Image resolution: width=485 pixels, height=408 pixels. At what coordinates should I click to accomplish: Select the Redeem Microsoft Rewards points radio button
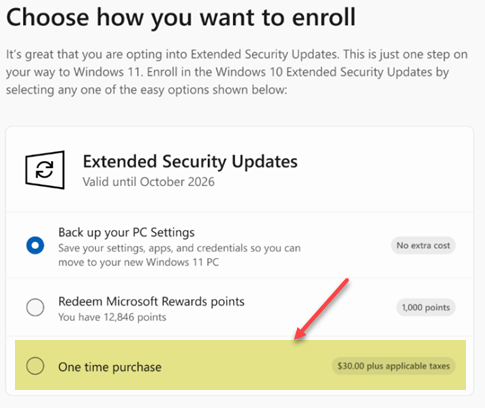tap(35, 307)
